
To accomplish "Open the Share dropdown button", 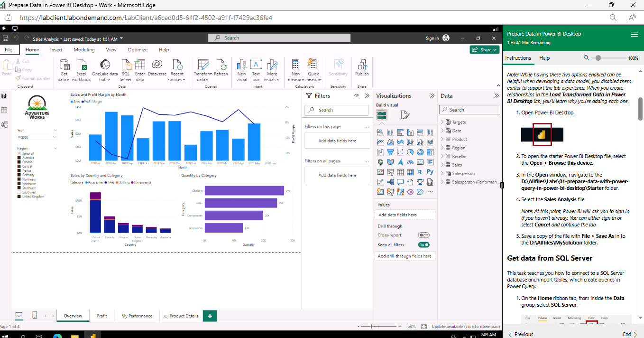I will 485,50.
